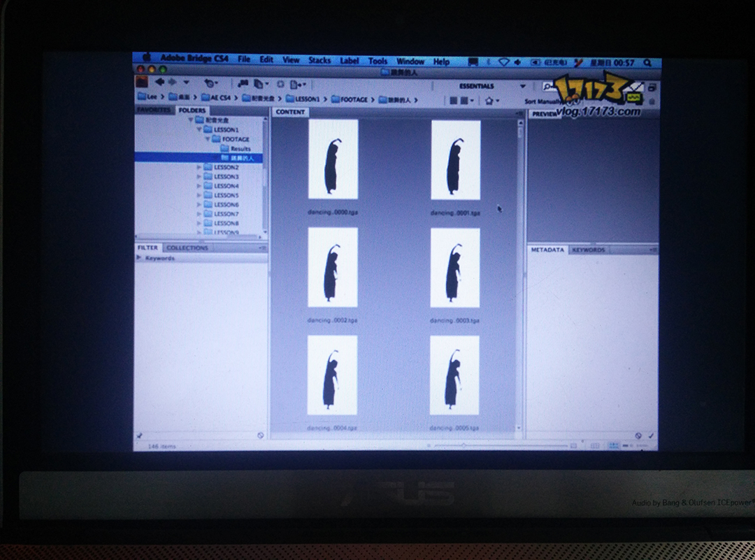Open the Tools menu
The height and width of the screenshot is (560, 755).
pos(377,61)
